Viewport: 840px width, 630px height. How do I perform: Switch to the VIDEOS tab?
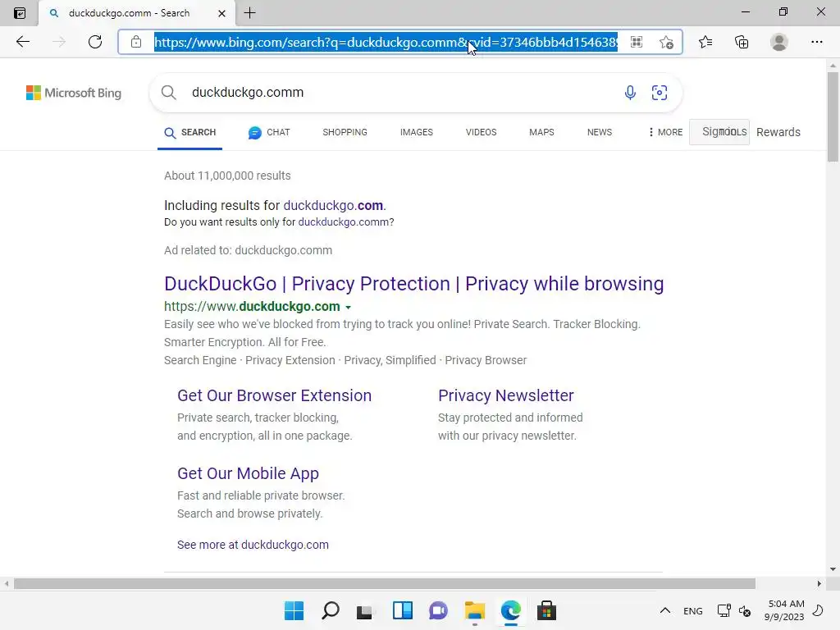pyautogui.click(x=481, y=132)
